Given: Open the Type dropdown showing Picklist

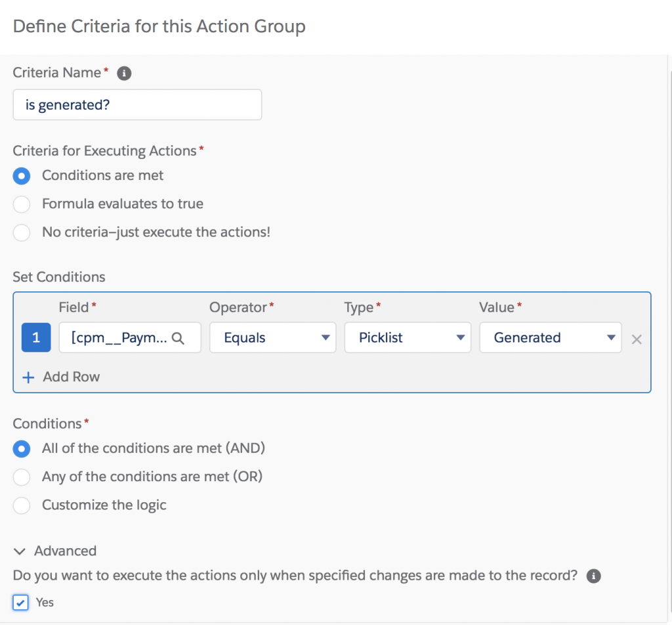Looking at the screenshot, I should tap(408, 338).
